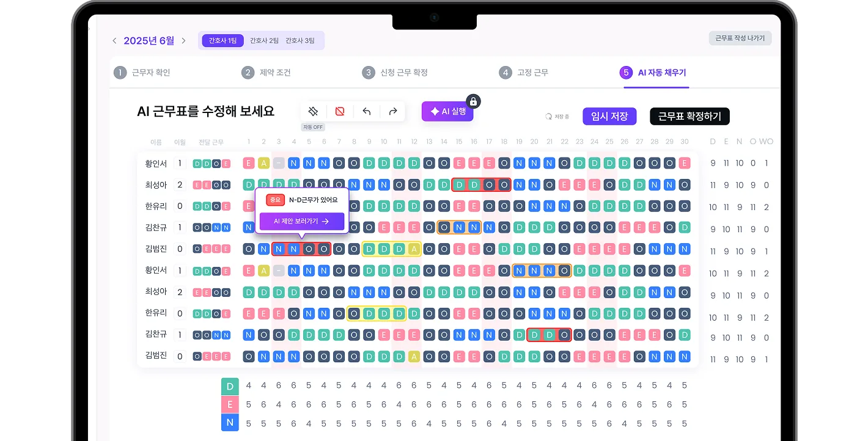This screenshot has width=868, height=441.
Task: Click the step 2 number circle
Action: tap(248, 73)
